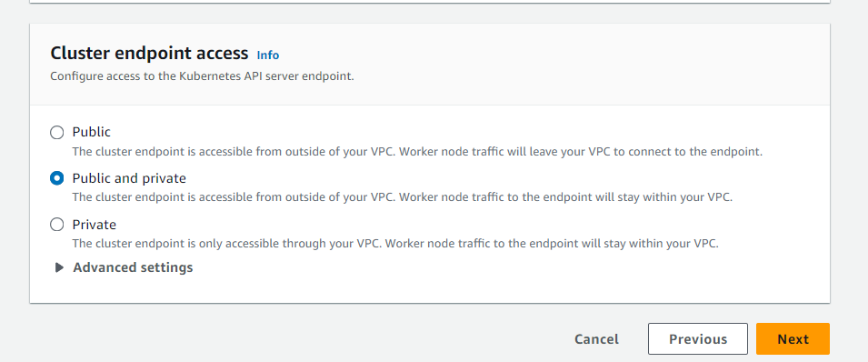Click the Cluster endpoint access heading

pos(149,54)
